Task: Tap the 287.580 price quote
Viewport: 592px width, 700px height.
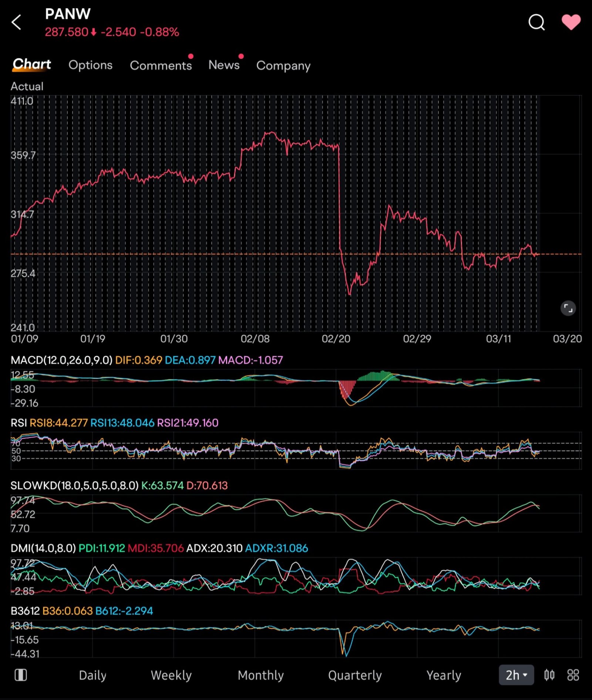Action: tap(67, 32)
